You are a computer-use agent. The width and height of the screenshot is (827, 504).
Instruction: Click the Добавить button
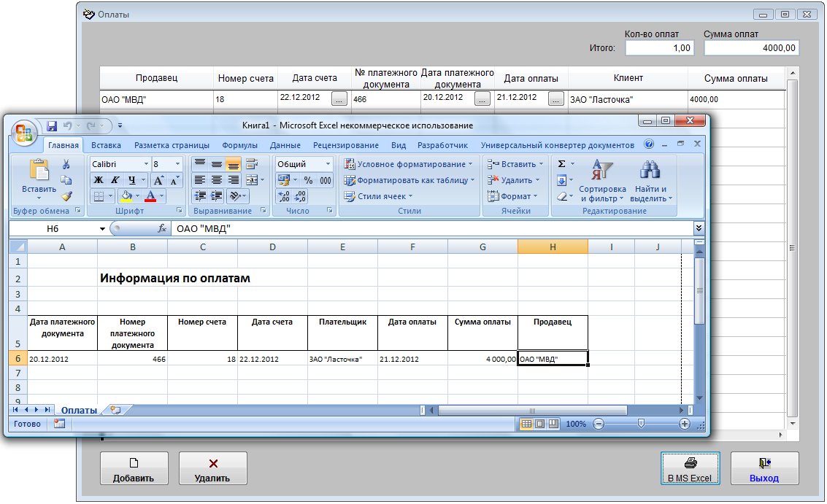point(134,469)
